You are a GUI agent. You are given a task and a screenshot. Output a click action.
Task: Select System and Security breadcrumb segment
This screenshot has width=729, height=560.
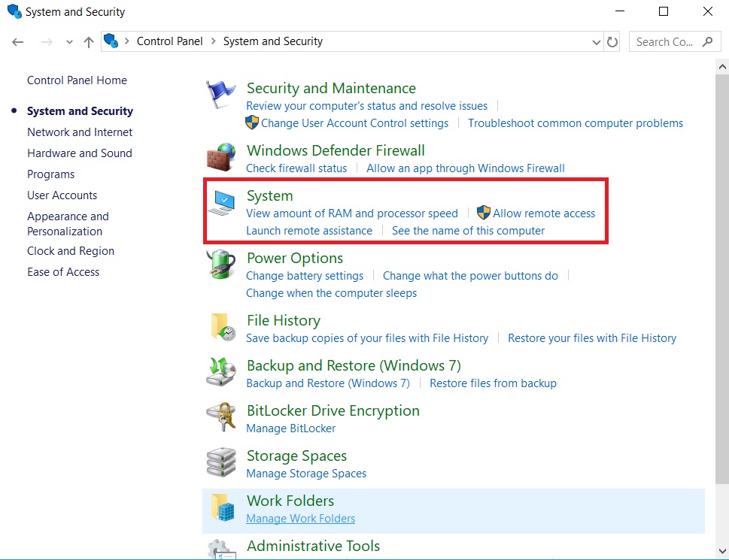pos(273,41)
